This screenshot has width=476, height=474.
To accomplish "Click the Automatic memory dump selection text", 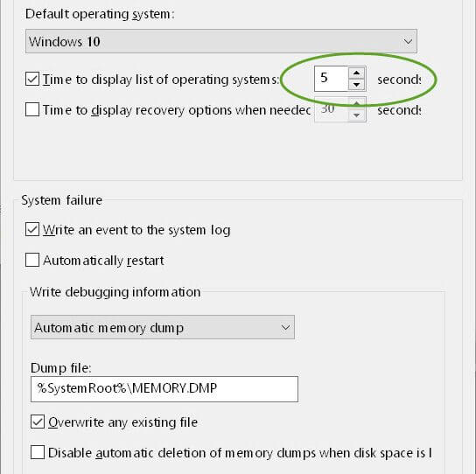I will coord(109,328).
